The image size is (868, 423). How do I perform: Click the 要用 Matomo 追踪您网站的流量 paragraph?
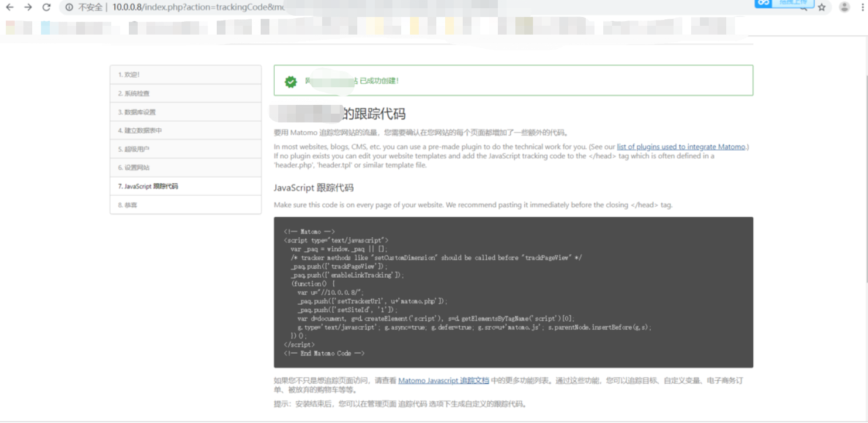(x=421, y=132)
